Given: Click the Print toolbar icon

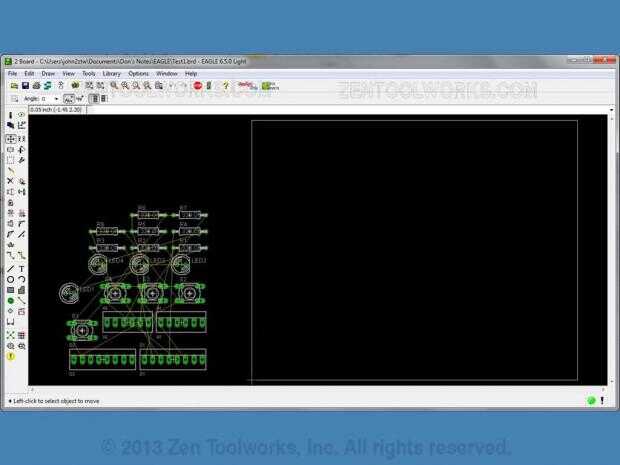Looking at the screenshot, I should click(x=36, y=85).
